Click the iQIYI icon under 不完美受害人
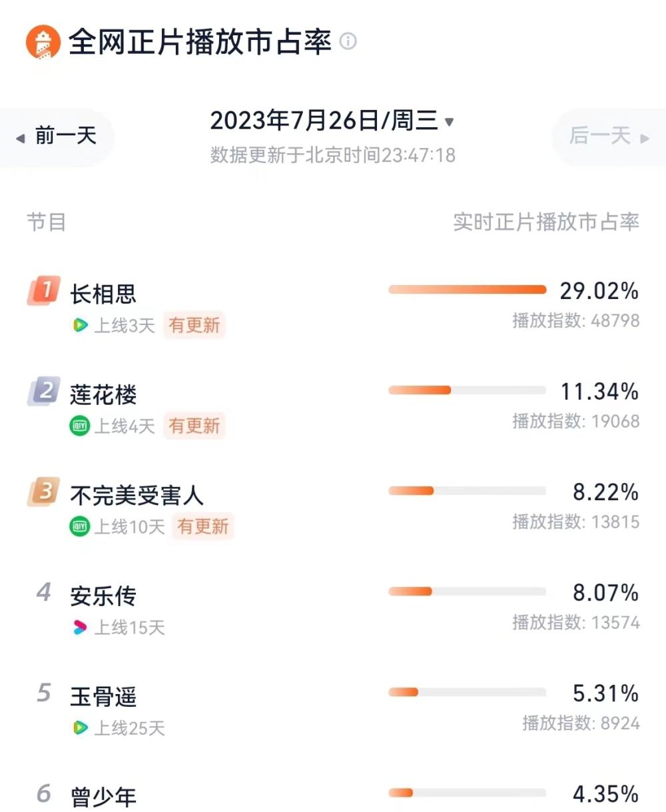The image size is (666, 812). tap(80, 526)
